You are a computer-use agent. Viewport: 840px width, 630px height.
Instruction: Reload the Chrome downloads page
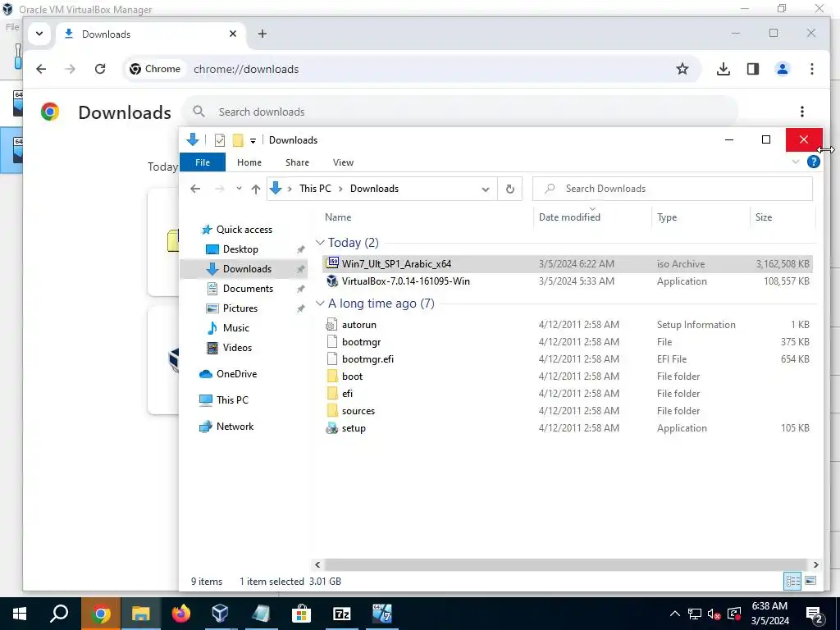click(99, 69)
